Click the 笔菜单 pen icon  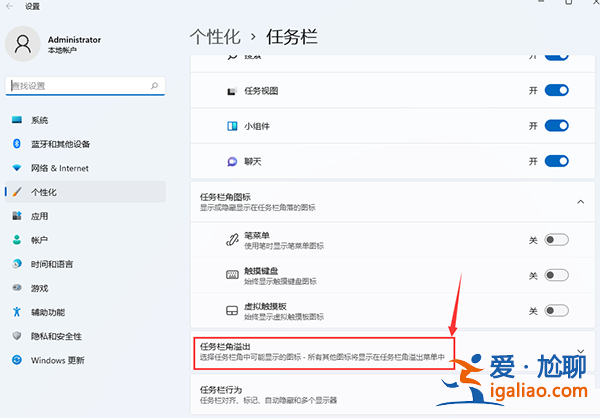click(x=232, y=240)
